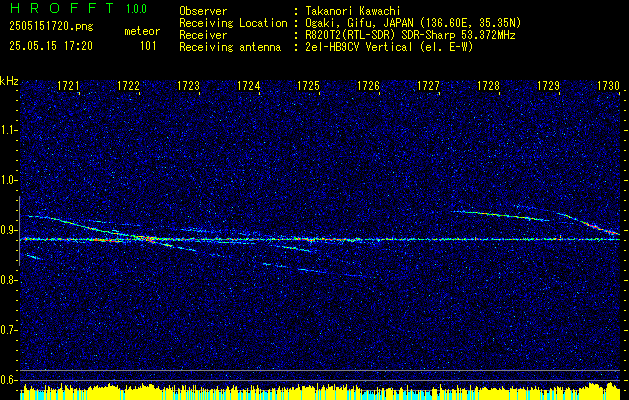This screenshot has height=400, width=629.
Task: Click the 1724 time axis marker
Action: (x=248, y=85)
